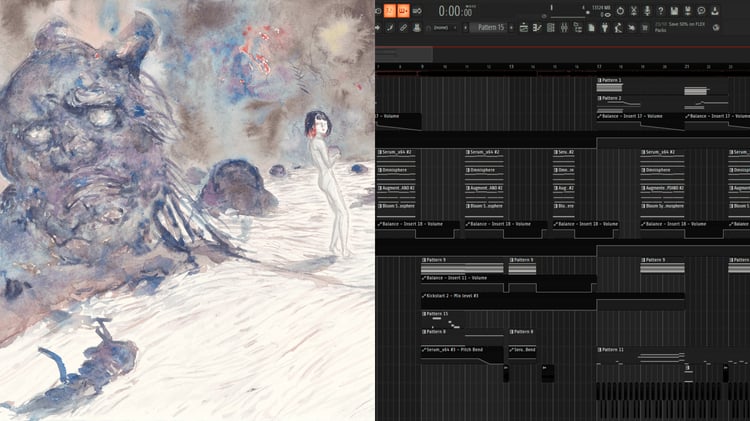Click bar 9 on the timeline ruler
750x421 pixels.
(422, 67)
